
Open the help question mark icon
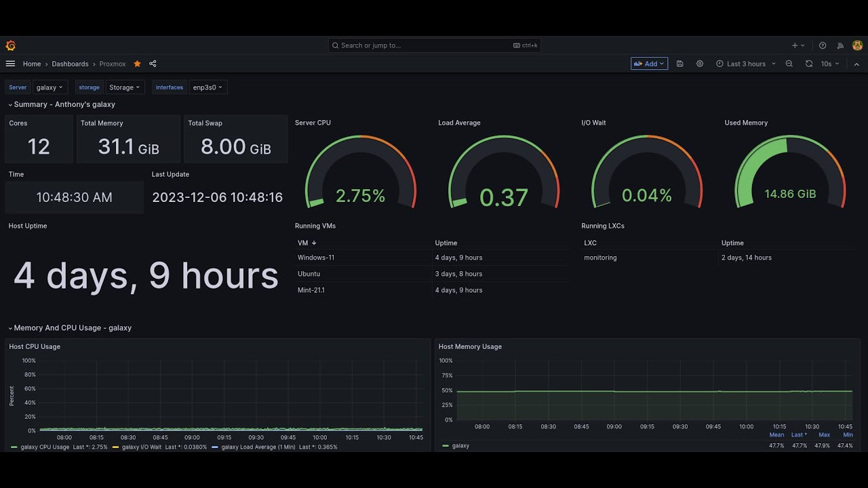click(x=823, y=45)
